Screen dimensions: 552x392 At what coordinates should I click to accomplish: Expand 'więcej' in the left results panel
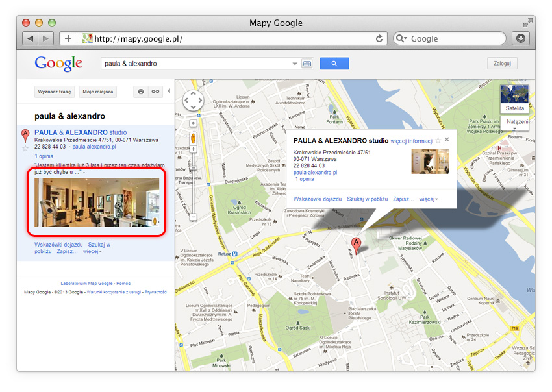[x=92, y=251]
